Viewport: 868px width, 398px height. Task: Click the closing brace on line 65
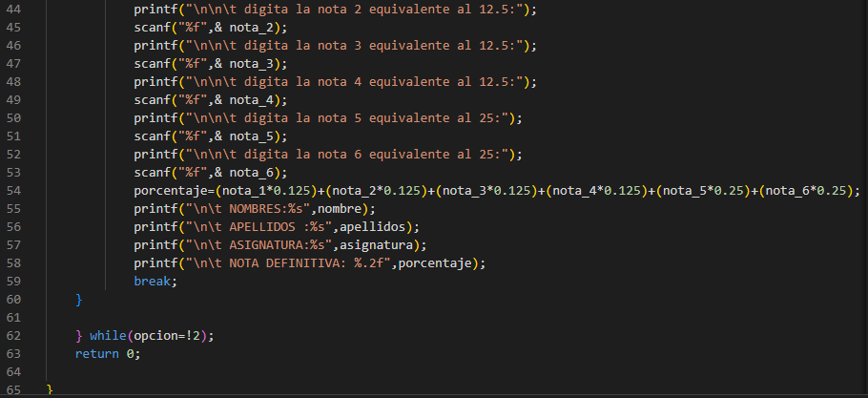50,390
